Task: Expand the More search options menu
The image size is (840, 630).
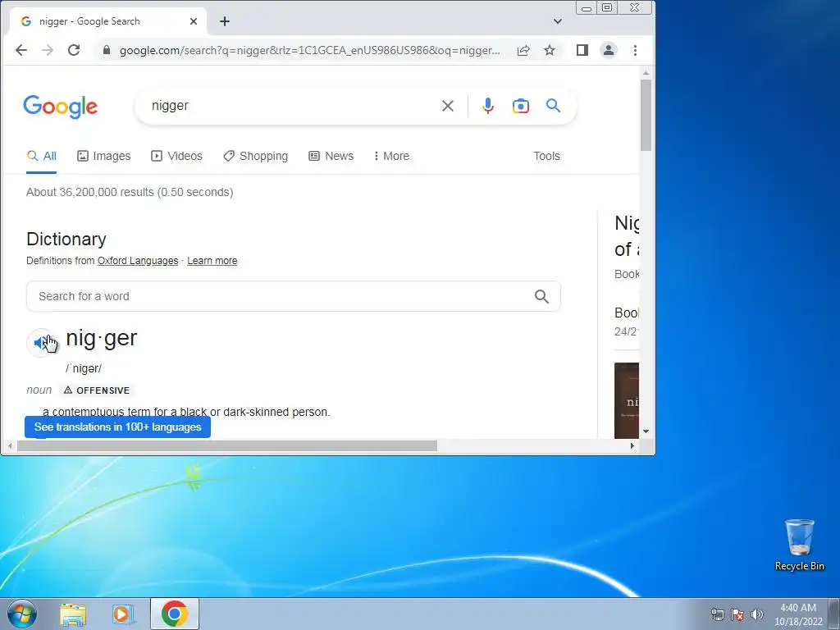Action: [x=391, y=156]
